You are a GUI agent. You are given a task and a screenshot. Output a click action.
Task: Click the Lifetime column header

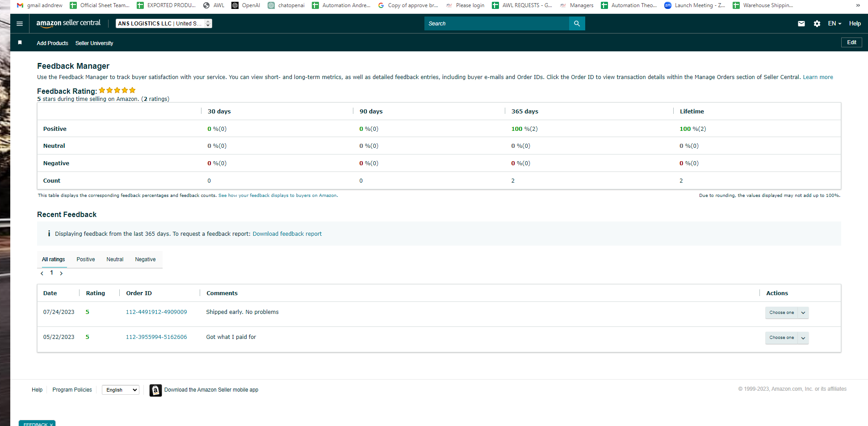point(692,112)
